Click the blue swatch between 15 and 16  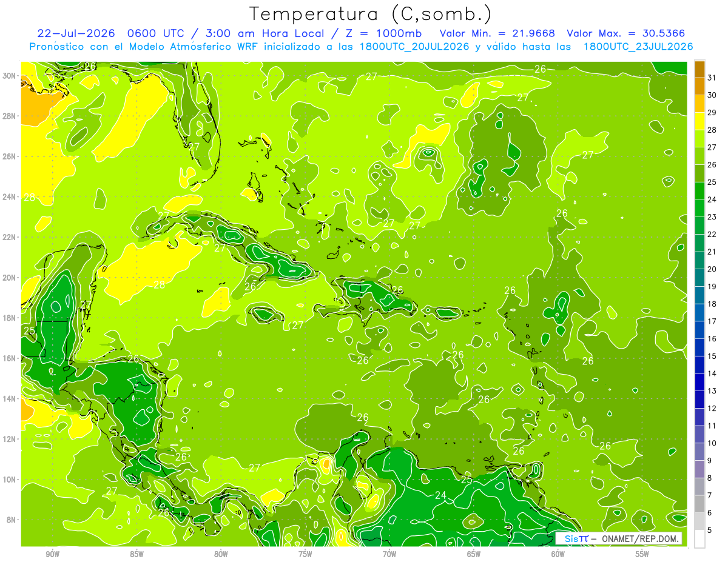(x=699, y=347)
